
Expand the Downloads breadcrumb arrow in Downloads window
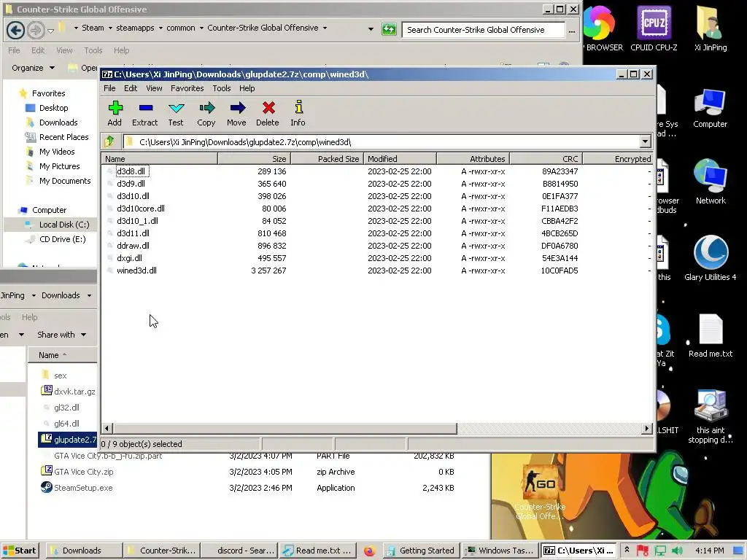(89, 296)
